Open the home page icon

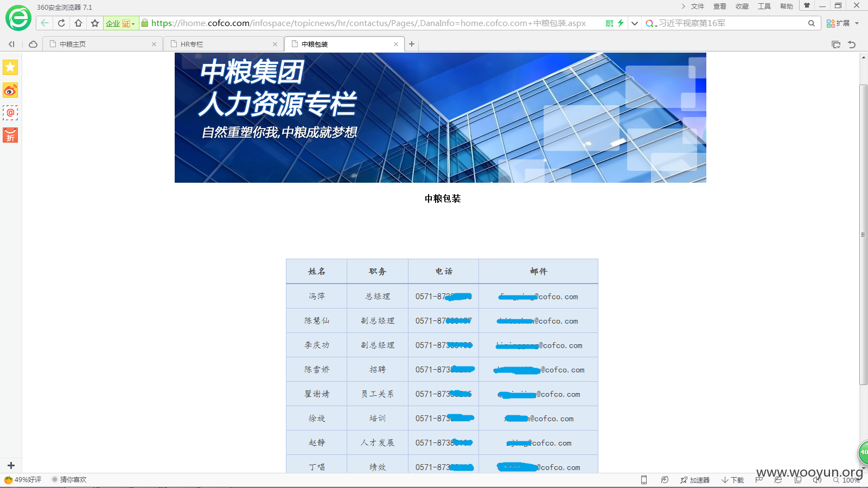click(78, 23)
